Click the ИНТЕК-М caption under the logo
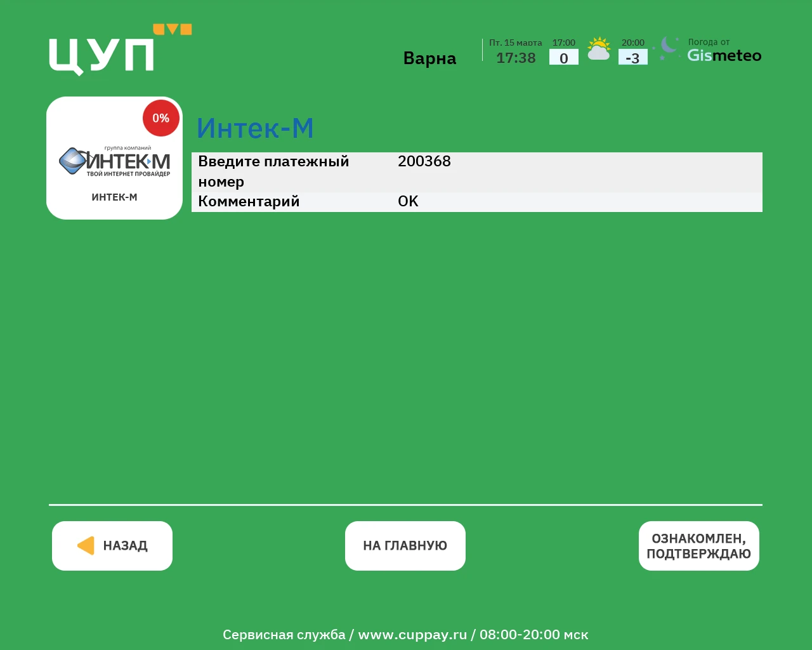 coord(114,197)
